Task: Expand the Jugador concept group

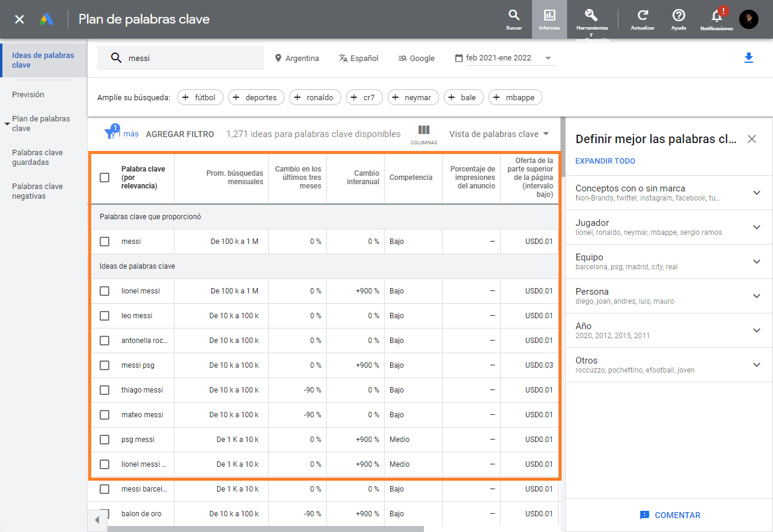Action: [x=757, y=227]
